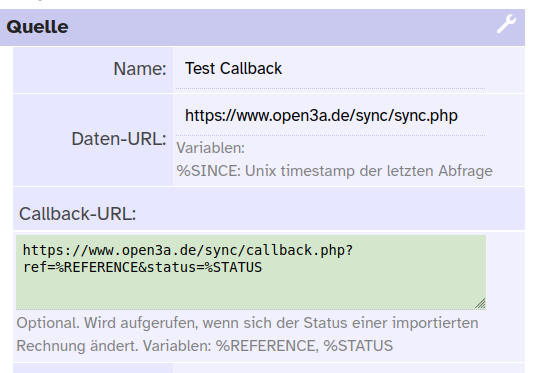The image size is (536, 373).
Task: Place cursor after sync.php in Daten-URL
Action: pyautogui.click(x=459, y=116)
